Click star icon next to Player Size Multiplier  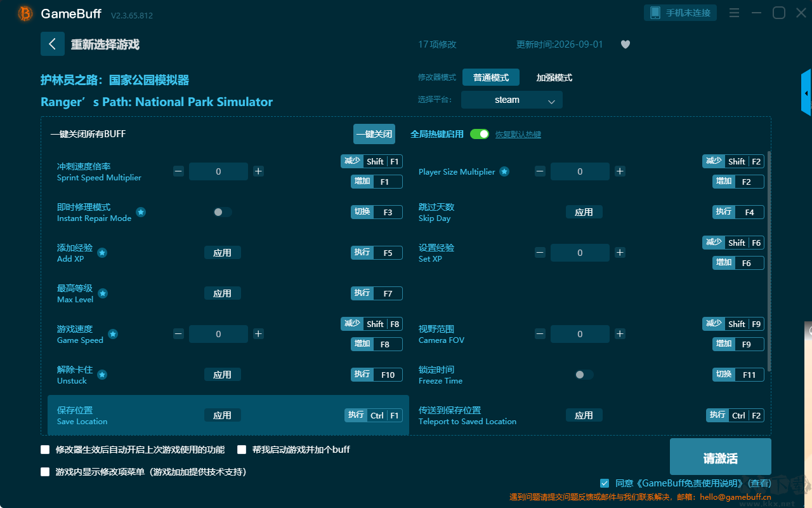pyautogui.click(x=504, y=171)
